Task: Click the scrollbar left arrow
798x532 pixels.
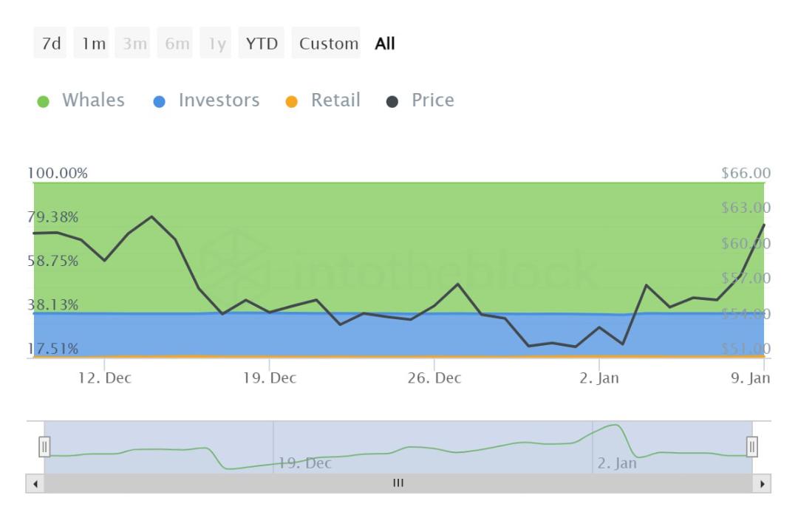Action: click(35, 484)
